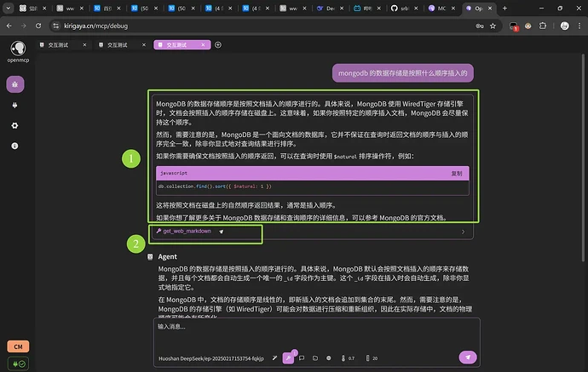Open the connection plug icon in sidebar
The height and width of the screenshot is (372, 588).
tap(14, 105)
